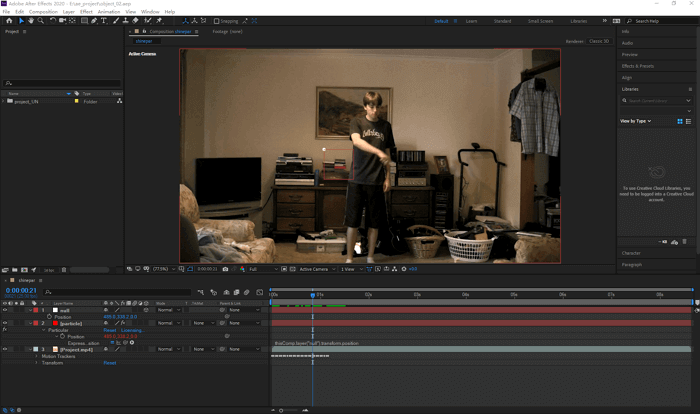
Task: Click Reset next to Particular effect
Action: (110, 330)
